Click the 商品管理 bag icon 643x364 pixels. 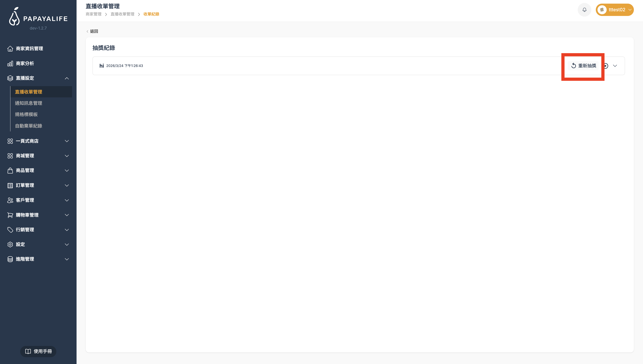click(10, 171)
